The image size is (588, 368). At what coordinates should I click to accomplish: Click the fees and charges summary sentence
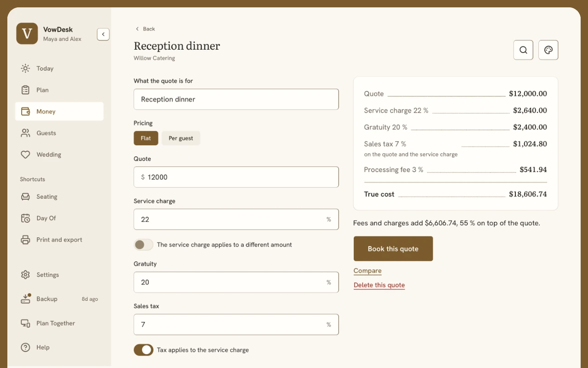point(447,223)
